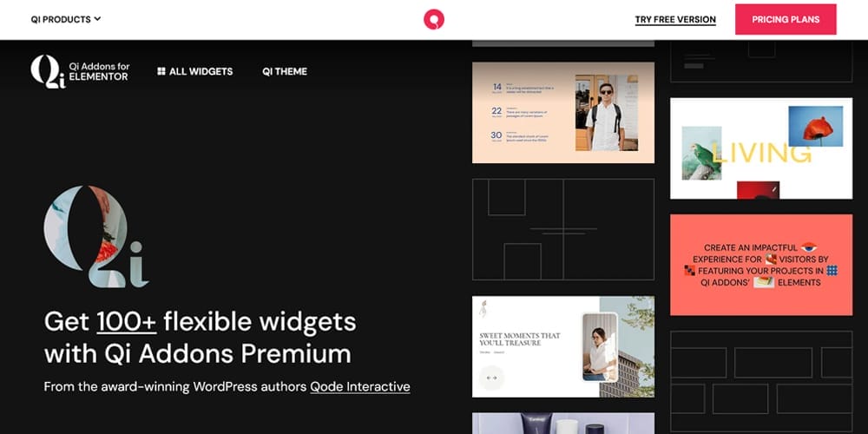Click the chevron next to QI Products

click(97, 19)
